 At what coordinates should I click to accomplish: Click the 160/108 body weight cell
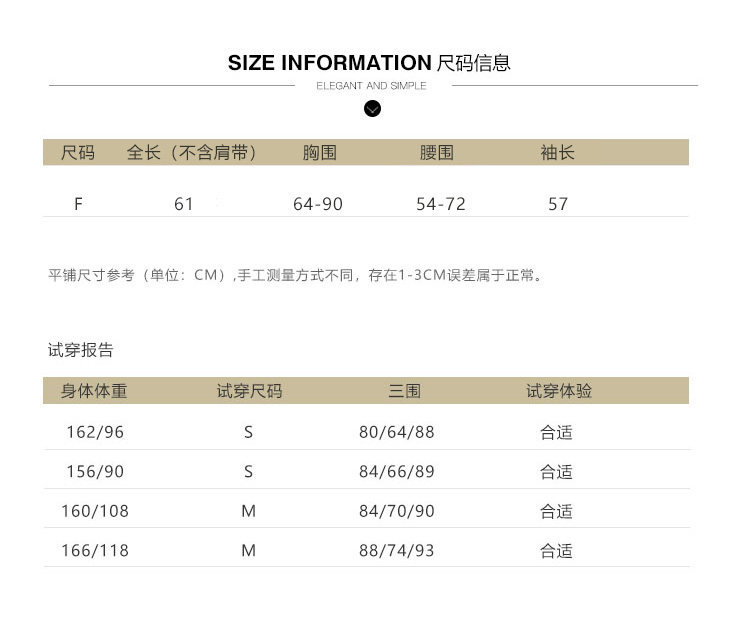(x=95, y=511)
